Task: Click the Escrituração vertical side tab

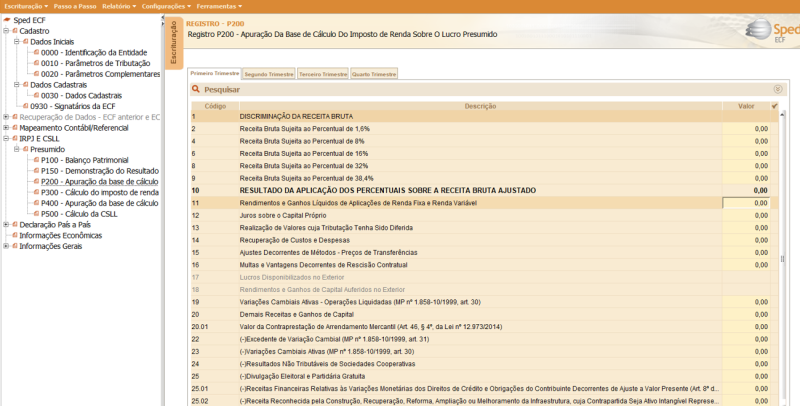Action: point(173,42)
